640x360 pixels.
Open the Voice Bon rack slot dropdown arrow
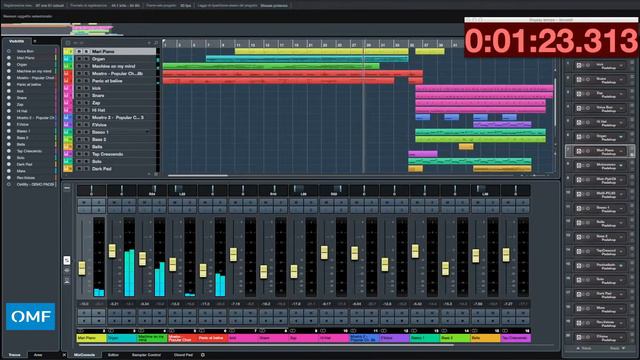pyautogui.click(x=621, y=109)
